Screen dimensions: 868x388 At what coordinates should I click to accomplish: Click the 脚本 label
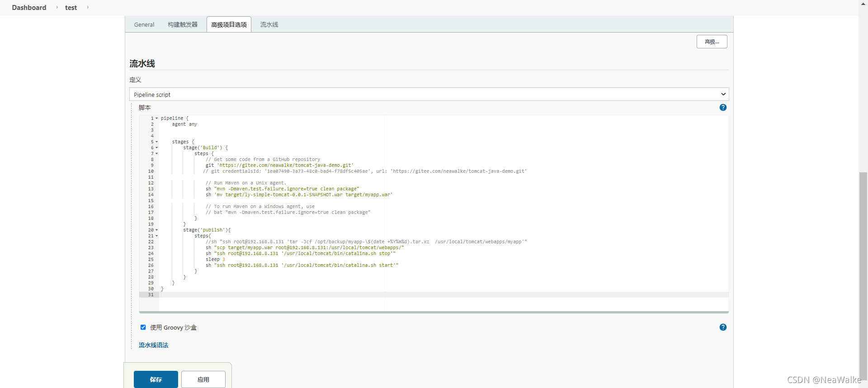coord(145,108)
